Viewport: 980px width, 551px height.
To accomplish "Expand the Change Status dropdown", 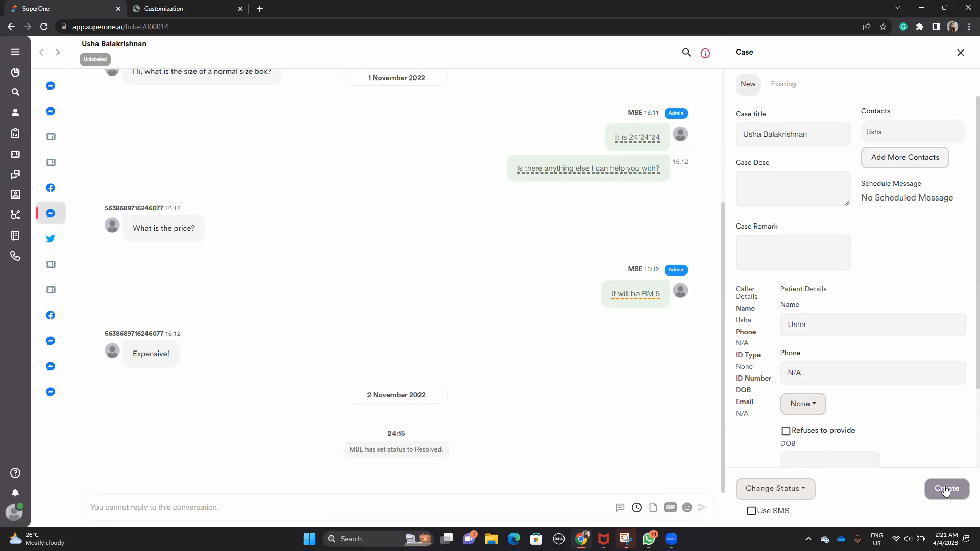I will (x=775, y=489).
